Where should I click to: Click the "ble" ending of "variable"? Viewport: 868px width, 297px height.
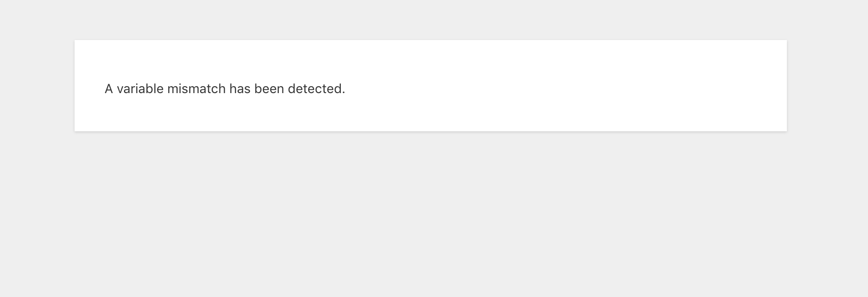pos(156,88)
